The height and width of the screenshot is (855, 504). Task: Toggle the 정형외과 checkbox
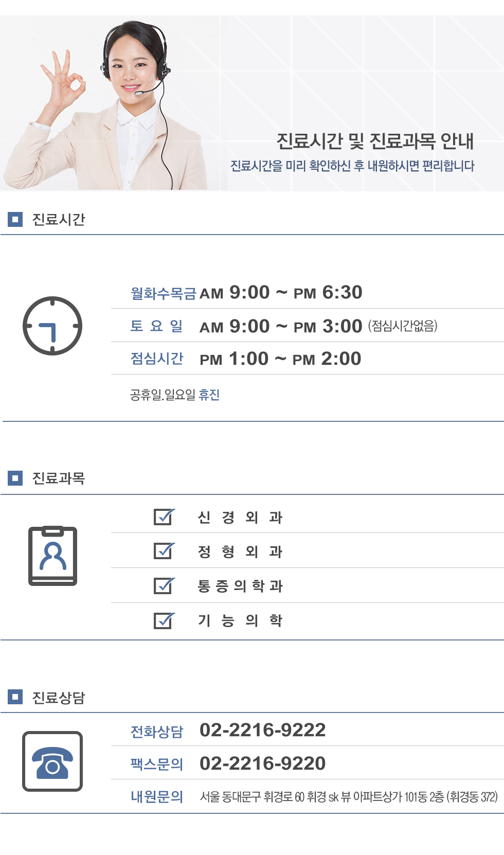click(164, 551)
